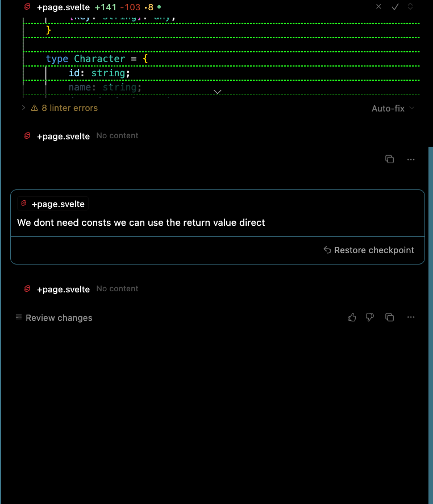Restore checkpoint for this message

369,250
